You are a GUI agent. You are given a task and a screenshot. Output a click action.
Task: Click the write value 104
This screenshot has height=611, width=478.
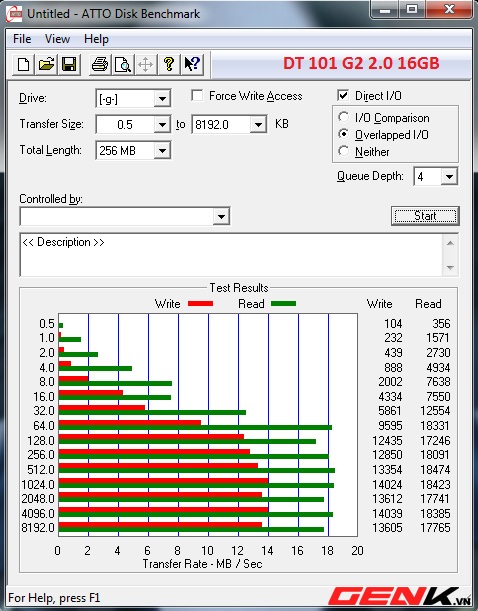coord(393,323)
